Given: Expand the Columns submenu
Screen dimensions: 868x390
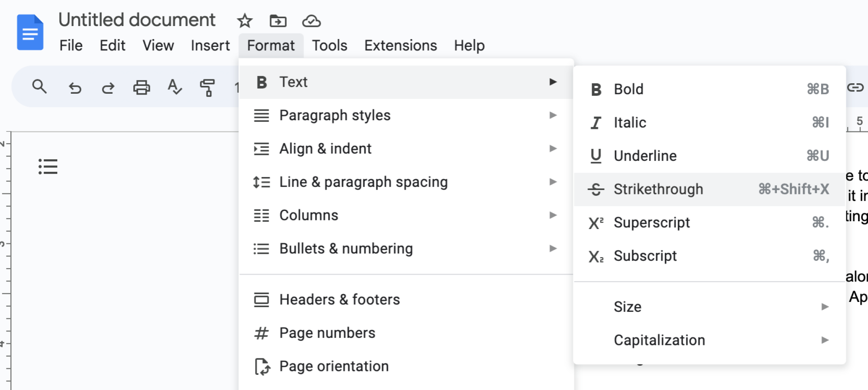Looking at the screenshot, I should point(406,215).
